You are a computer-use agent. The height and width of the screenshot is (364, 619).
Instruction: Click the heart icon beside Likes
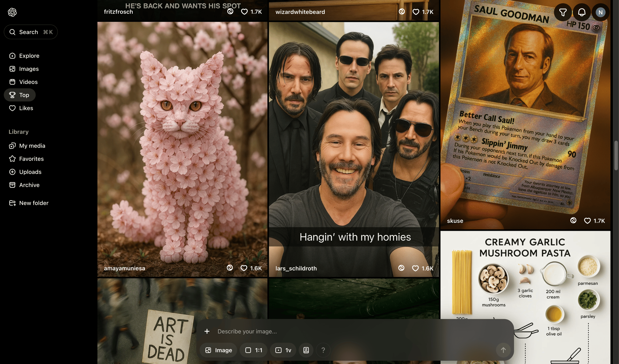click(12, 108)
